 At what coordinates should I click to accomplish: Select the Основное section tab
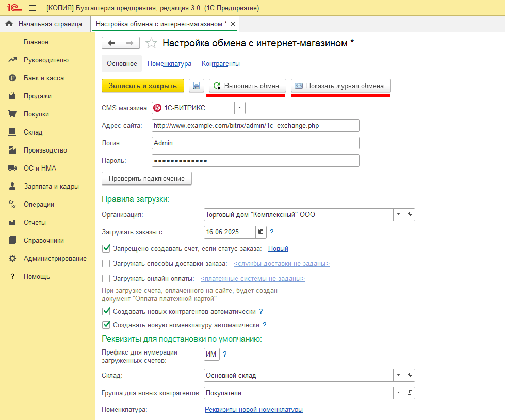point(122,64)
